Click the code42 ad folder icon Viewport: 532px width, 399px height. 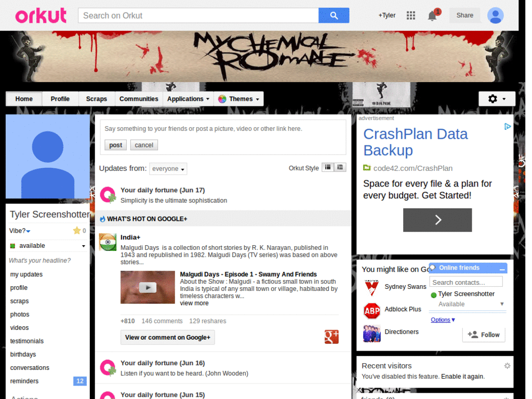367,168
